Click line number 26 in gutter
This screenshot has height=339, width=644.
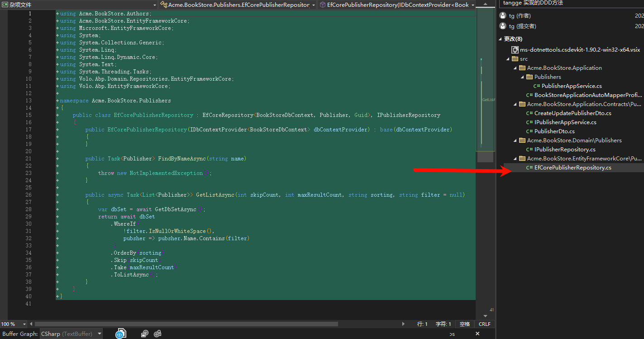tap(29, 195)
